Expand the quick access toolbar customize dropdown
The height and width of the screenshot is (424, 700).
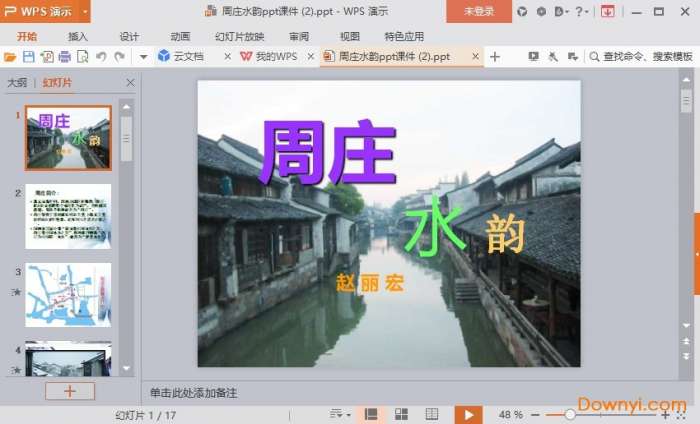click(x=143, y=56)
